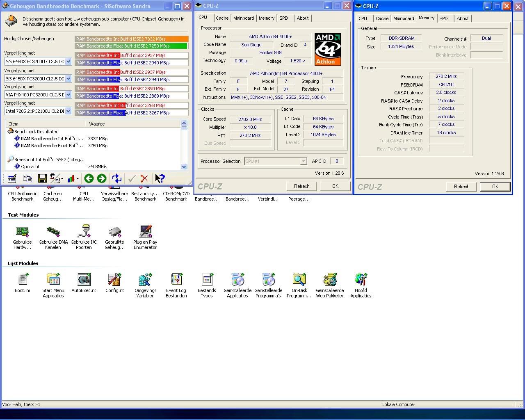The height and width of the screenshot is (420, 525).
Task: Click scroll-up arrow of the results list
Action: point(184,123)
